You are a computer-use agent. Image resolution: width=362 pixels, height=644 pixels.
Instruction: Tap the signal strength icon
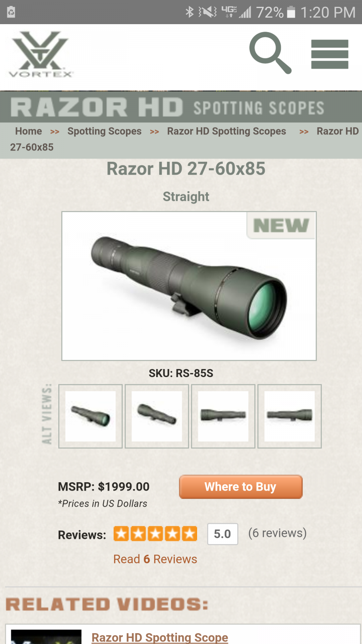coord(245,12)
